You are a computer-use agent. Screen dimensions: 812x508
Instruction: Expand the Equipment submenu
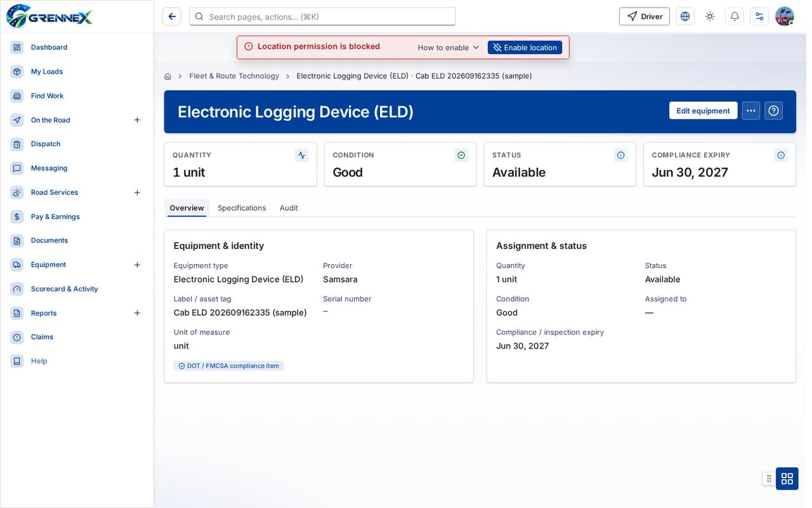click(x=137, y=265)
